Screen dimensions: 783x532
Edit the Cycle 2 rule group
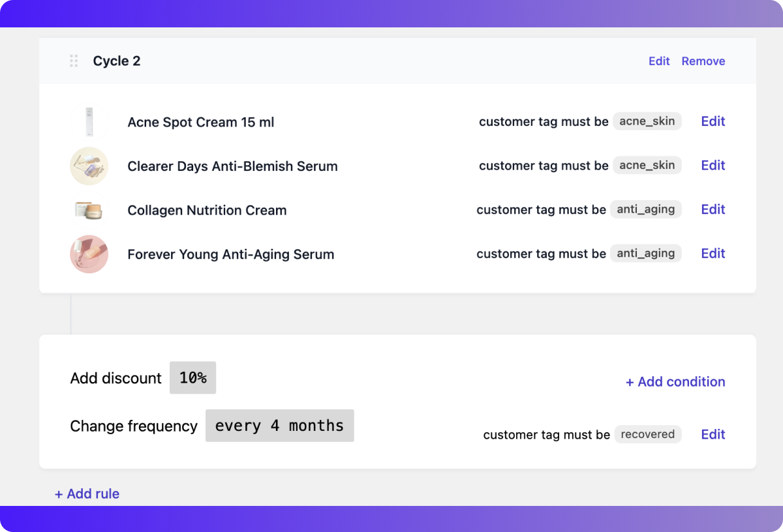pos(658,61)
